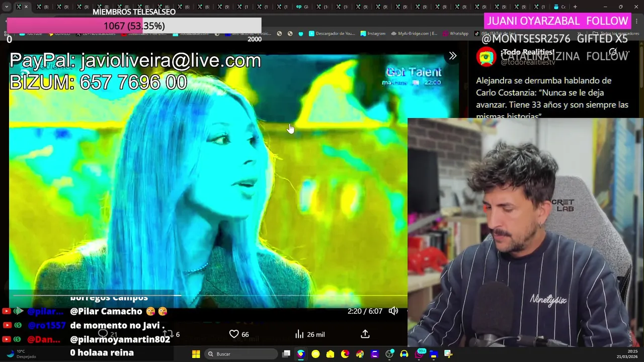Open the share icon under the video

tap(365, 334)
